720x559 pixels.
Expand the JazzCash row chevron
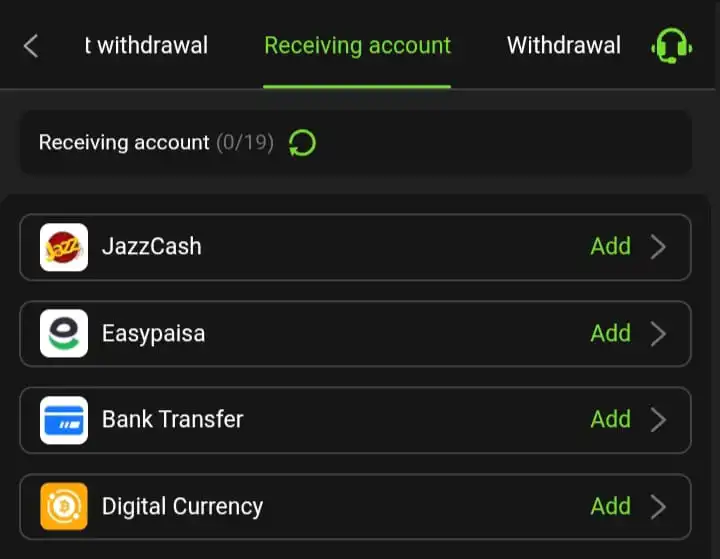click(658, 247)
